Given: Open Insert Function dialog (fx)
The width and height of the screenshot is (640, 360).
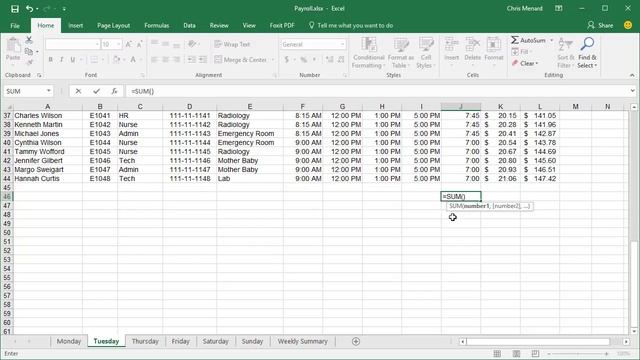Looking at the screenshot, I should pyautogui.click(x=114, y=91).
